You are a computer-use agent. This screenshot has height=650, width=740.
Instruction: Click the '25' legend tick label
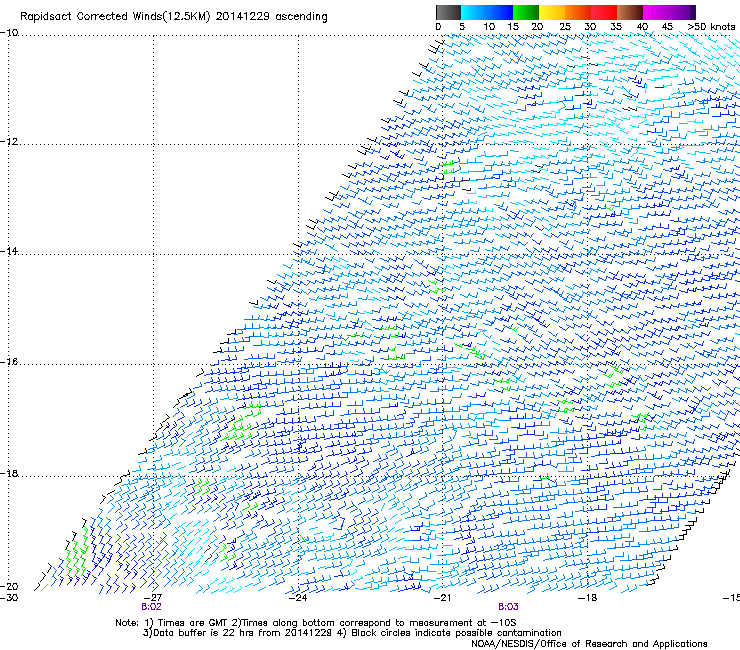(565, 27)
